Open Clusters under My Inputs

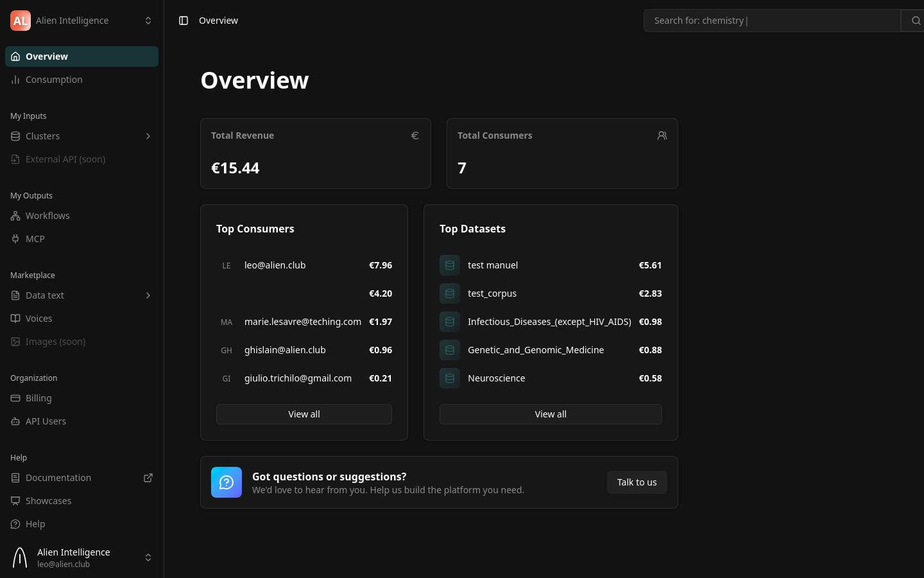(x=15, y=136)
